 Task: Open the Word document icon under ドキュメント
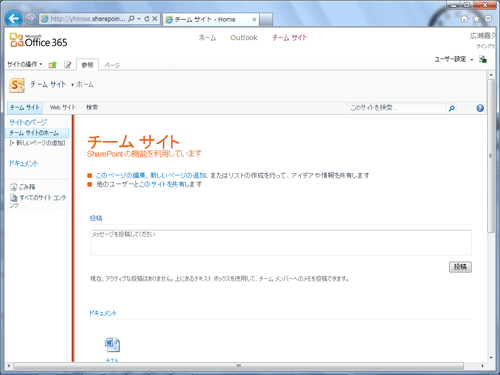click(x=112, y=345)
